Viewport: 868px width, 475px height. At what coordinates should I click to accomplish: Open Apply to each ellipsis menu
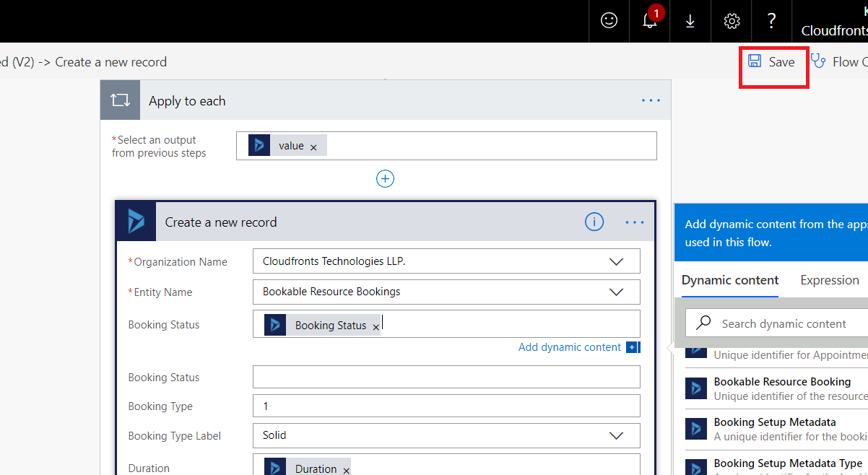[651, 100]
